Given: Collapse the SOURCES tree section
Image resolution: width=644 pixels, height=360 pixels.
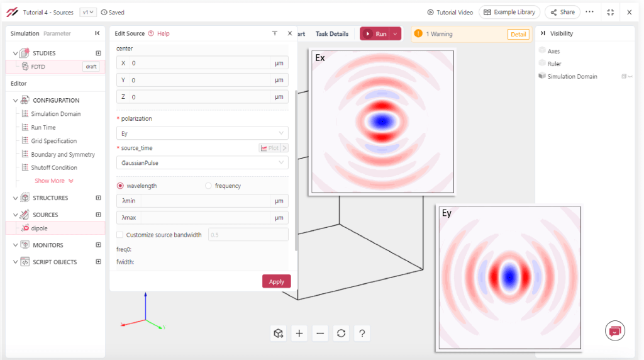Looking at the screenshot, I should point(15,215).
